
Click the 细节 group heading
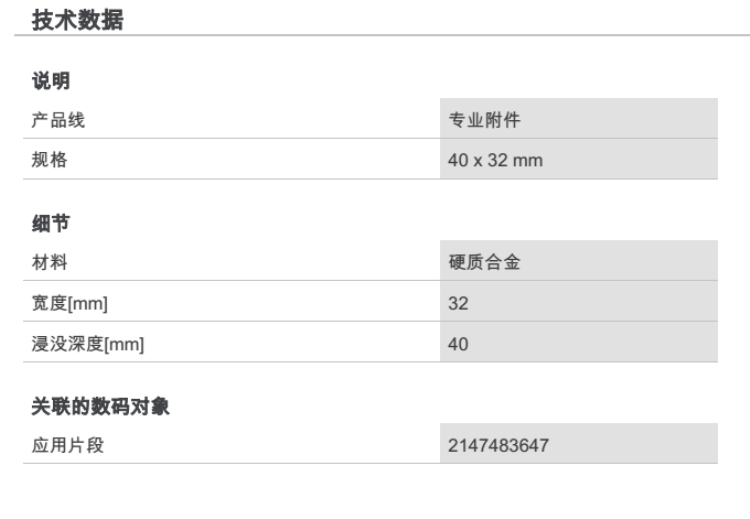[50, 223]
